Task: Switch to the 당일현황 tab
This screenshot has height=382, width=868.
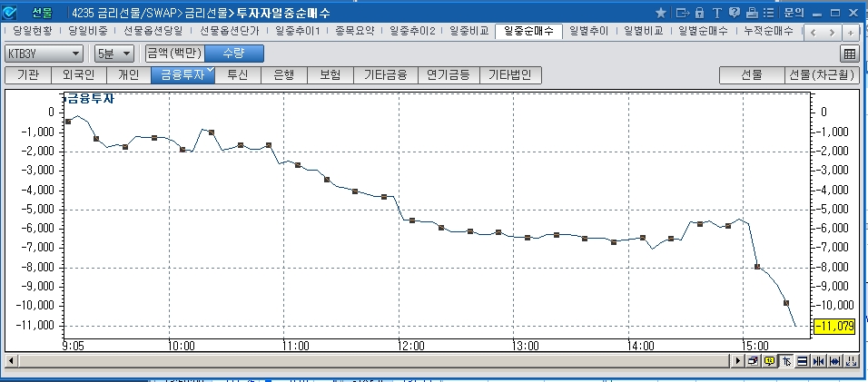Action: (x=32, y=32)
